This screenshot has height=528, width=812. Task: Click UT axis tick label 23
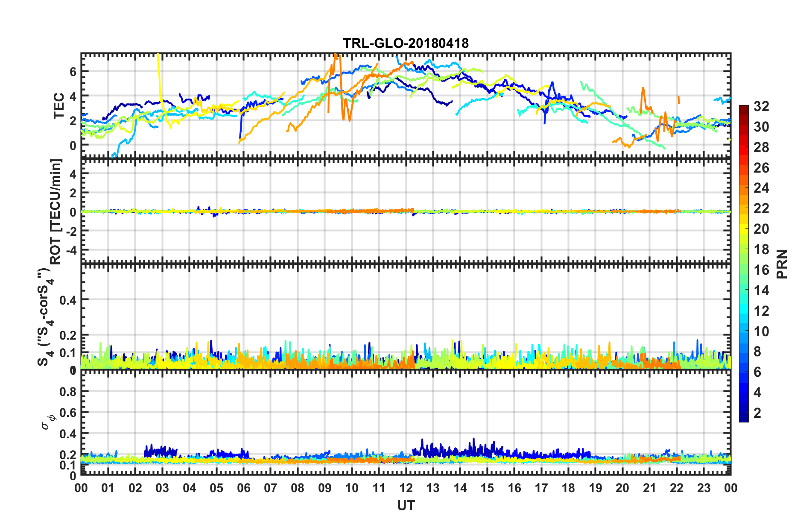tap(704, 488)
